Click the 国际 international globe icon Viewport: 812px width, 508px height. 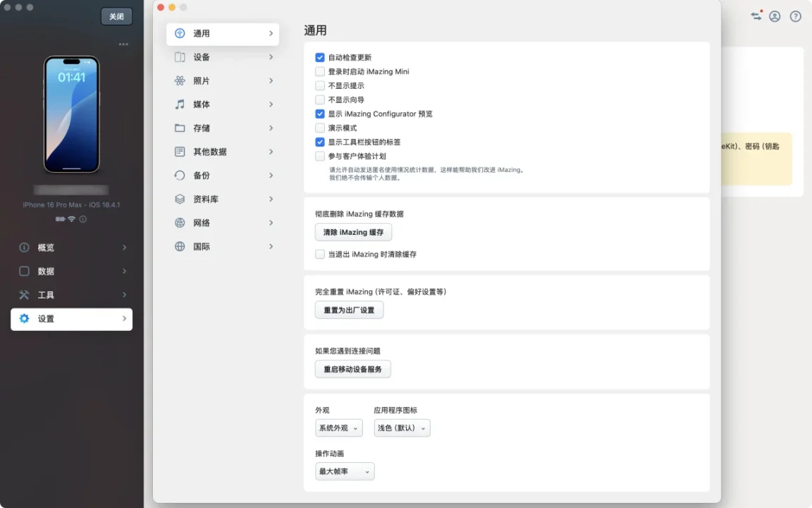coord(180,247)
